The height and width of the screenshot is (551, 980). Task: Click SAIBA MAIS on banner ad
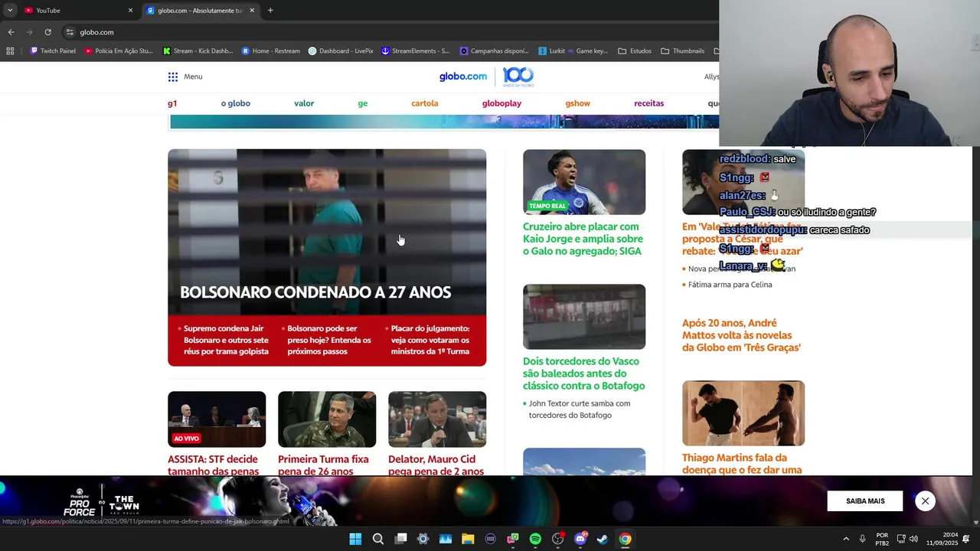point(865,501)
